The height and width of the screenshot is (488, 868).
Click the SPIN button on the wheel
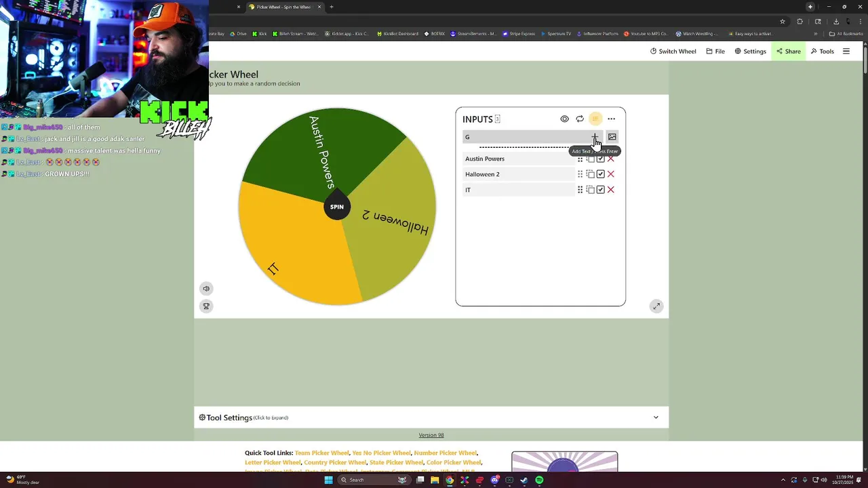click(337, 207)
